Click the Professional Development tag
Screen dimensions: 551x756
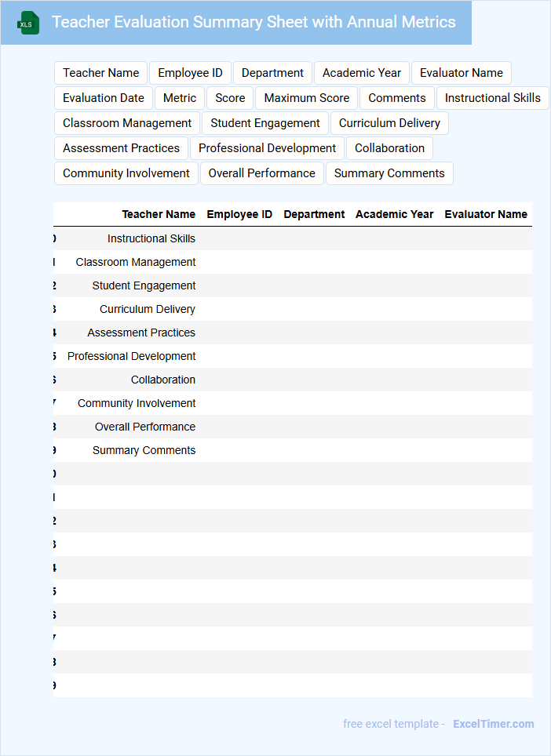pyautogui.click(x=267, y=148)
